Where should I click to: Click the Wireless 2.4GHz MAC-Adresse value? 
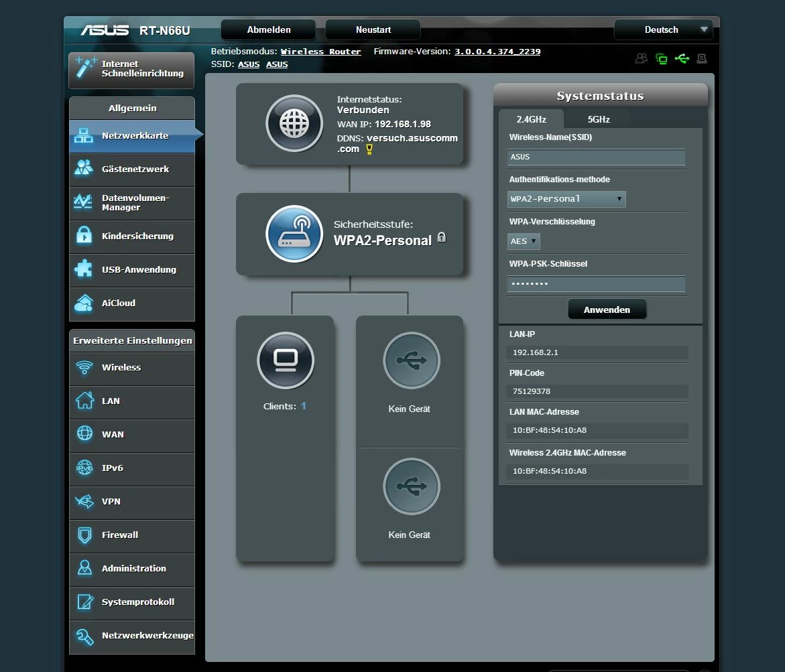(x=597, y=472)
